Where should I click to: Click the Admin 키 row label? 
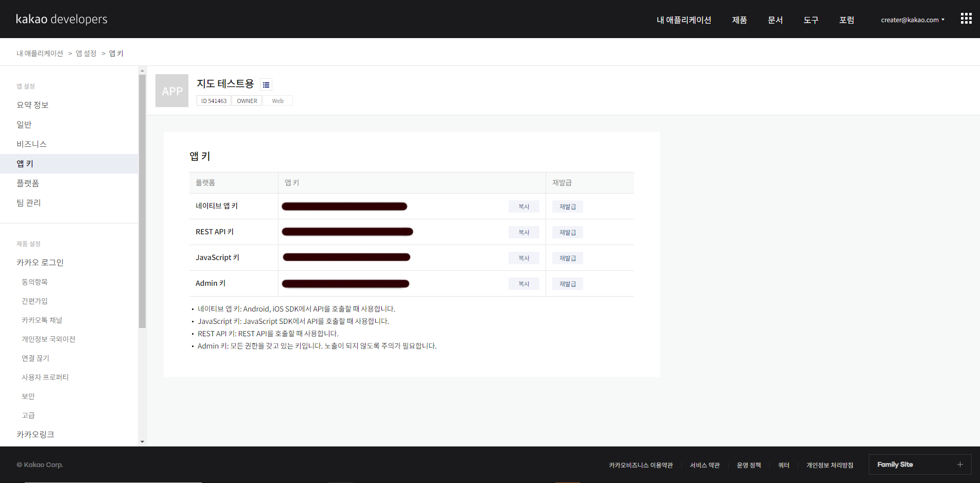coord(211,283)
